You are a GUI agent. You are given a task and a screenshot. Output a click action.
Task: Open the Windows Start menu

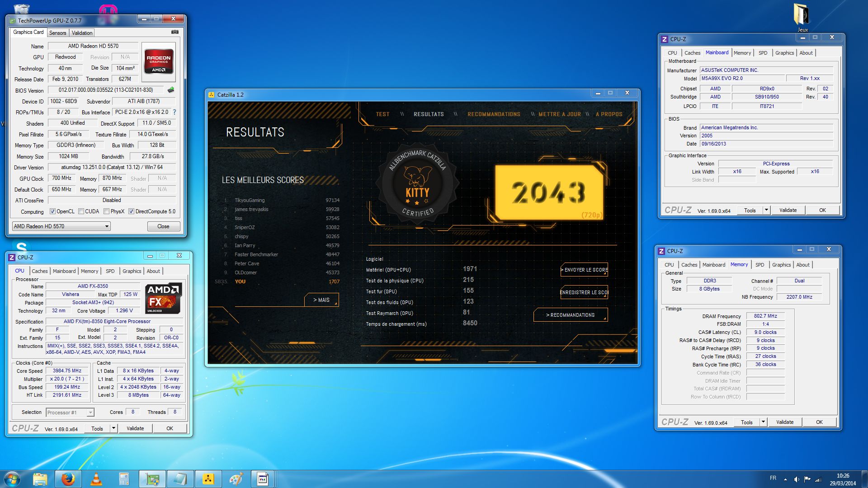tap(12, 479)
